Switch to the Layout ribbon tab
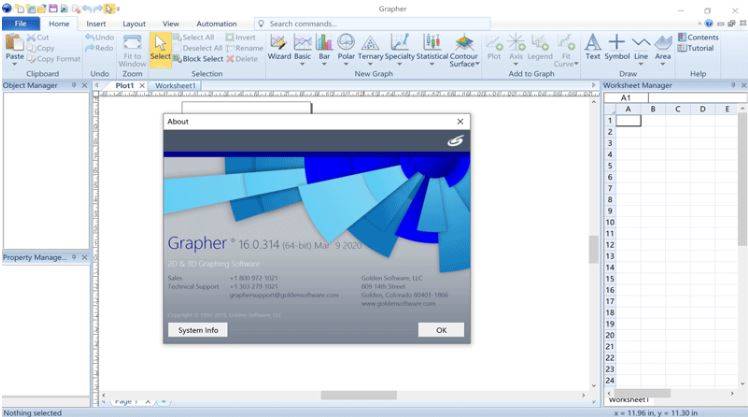748x417 pixels. [x=134, y=23]
